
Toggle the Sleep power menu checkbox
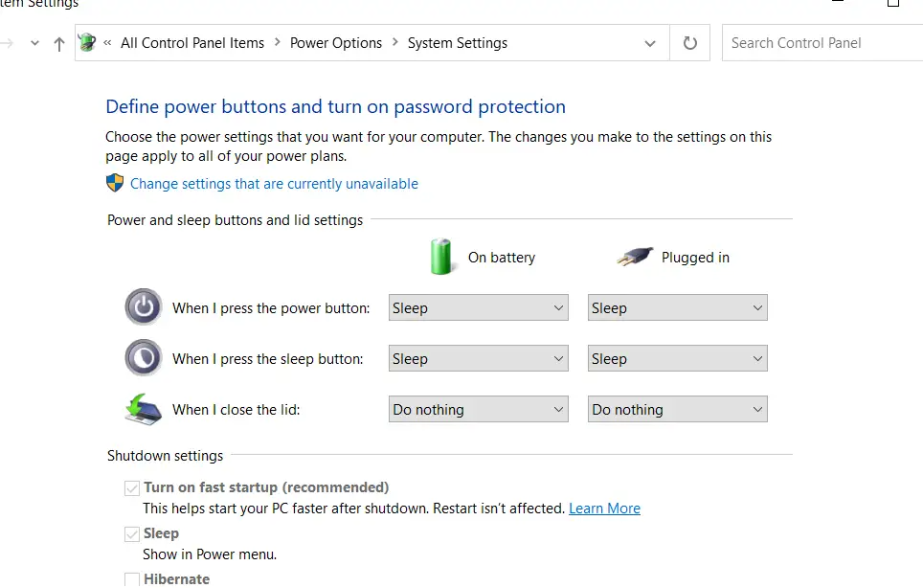tap(132, 533)
